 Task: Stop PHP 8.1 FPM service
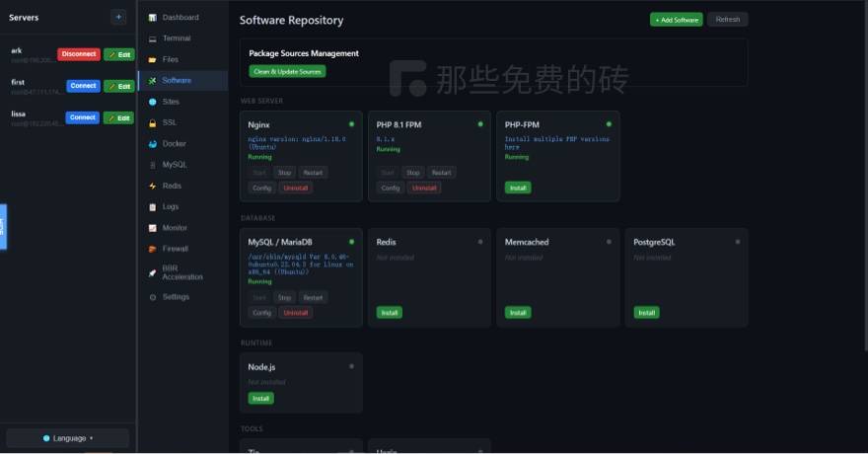coord(413,173)
